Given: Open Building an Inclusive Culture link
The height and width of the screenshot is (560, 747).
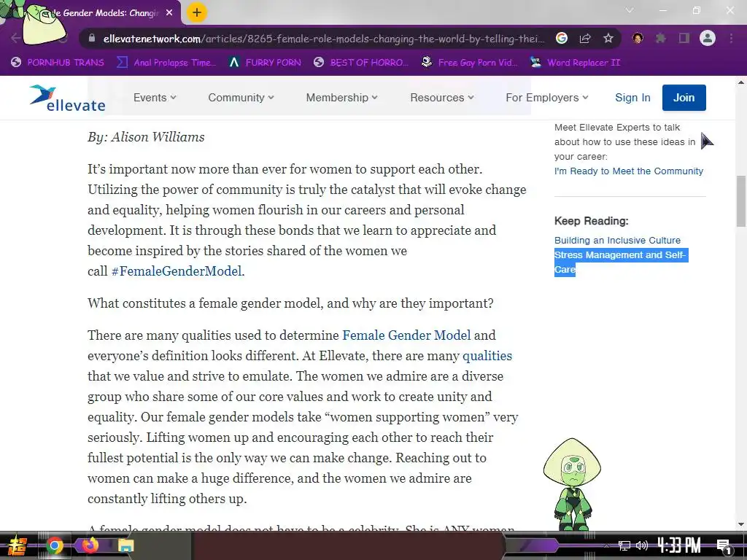Looking at the screenshot, I should (617, 241).
